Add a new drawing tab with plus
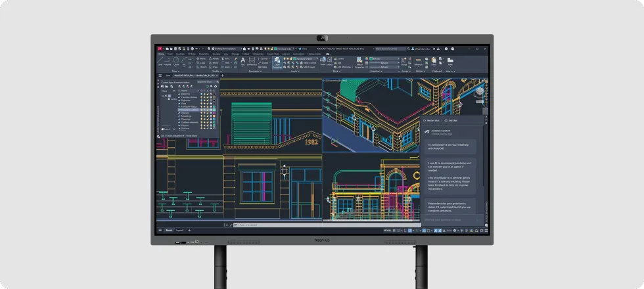Screen dimensions: 644x289 223,76
